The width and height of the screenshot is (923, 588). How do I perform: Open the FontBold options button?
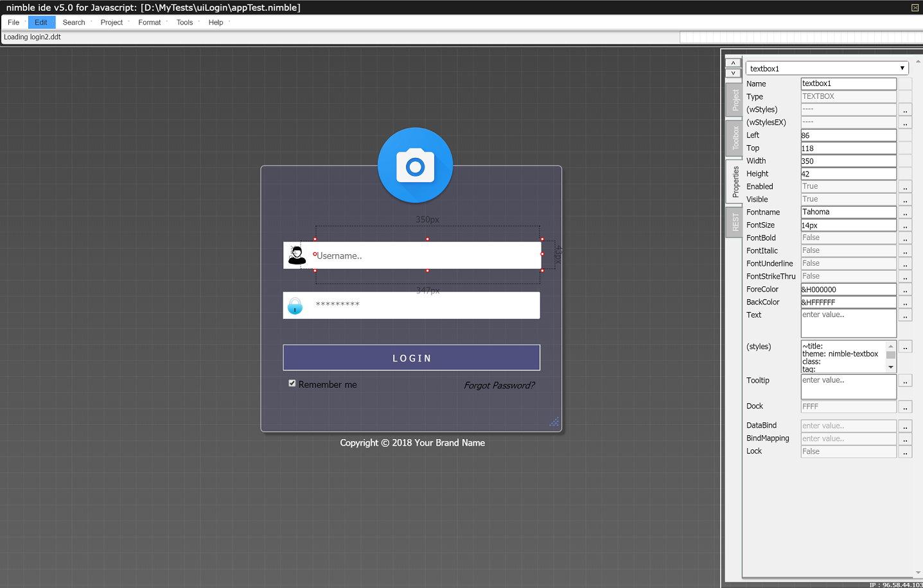click(905, 238)
